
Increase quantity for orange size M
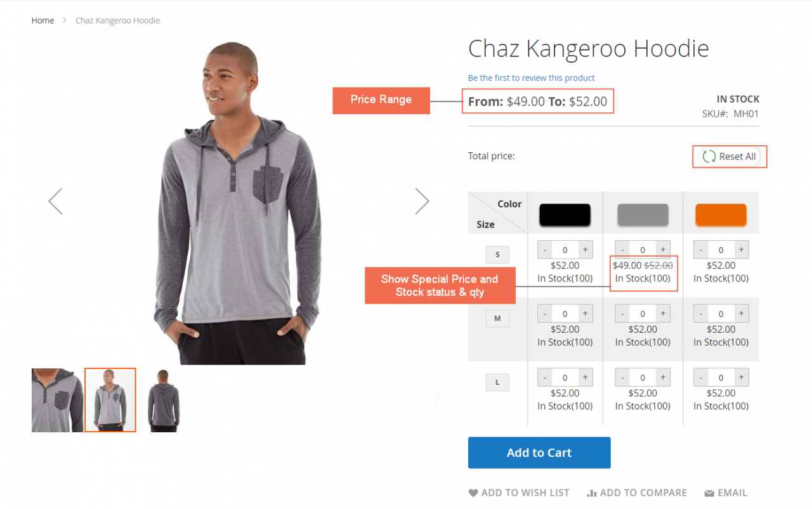coord(741,313)
